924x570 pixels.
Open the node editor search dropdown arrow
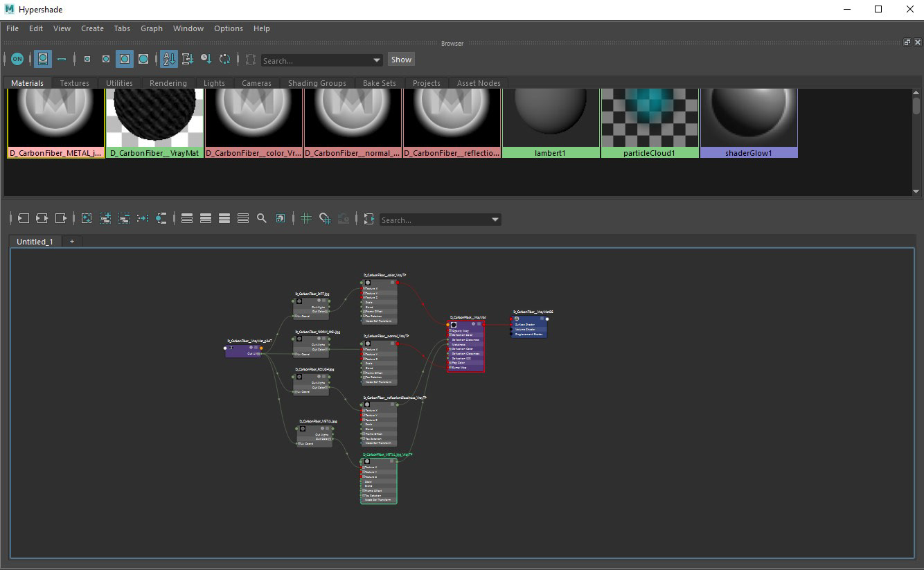pyautogui.click(x=495, y=220)
